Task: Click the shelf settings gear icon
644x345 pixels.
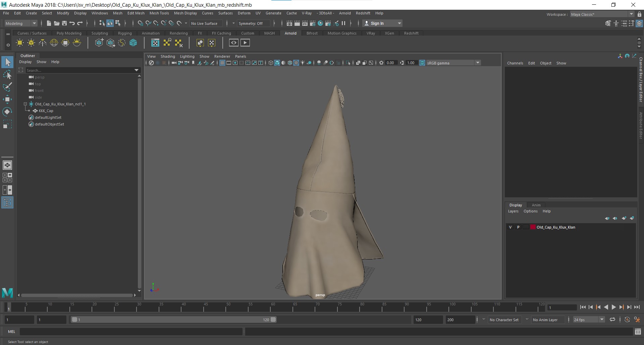Action: tap(8, 45)
